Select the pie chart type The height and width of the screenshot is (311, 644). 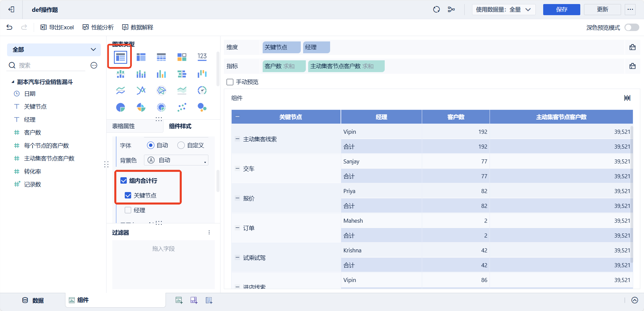click(120, 107)
